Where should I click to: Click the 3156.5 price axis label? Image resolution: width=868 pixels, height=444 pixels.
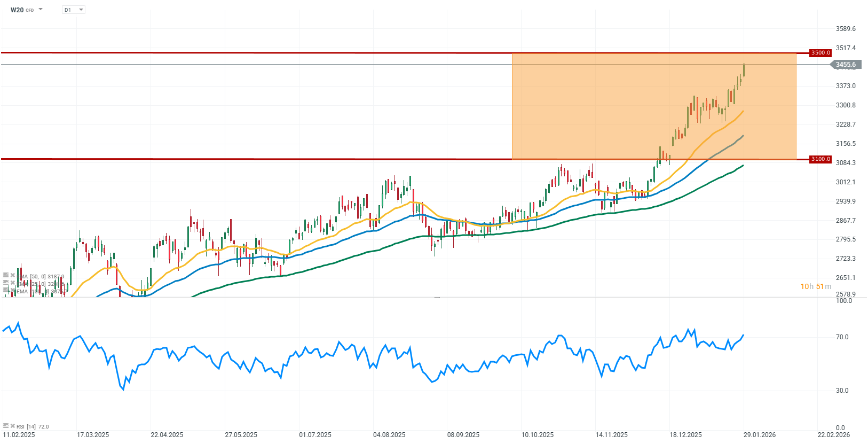click(x=846, y=144)
